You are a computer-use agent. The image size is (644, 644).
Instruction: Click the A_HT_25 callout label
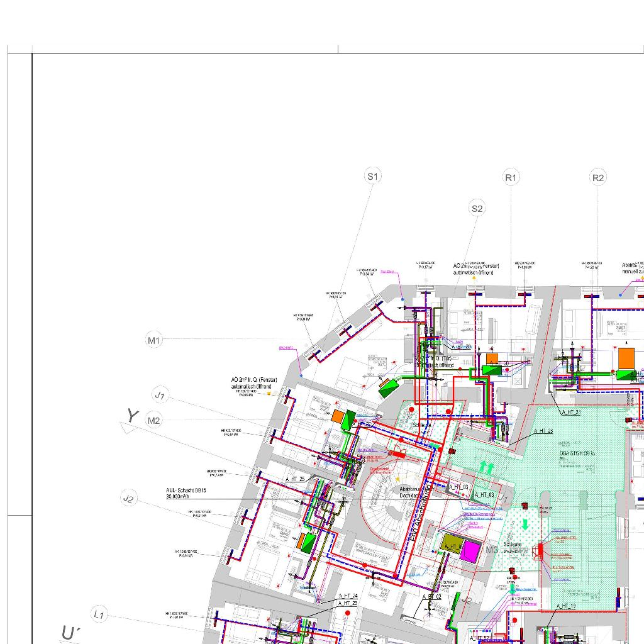[x=295, y=479]
